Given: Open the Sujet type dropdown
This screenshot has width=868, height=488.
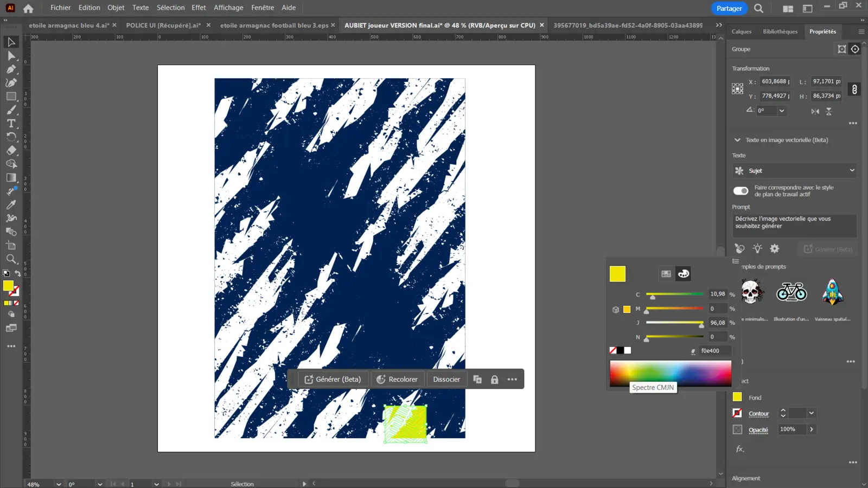Looking at the screenshot, I should [x=794, y=171].
